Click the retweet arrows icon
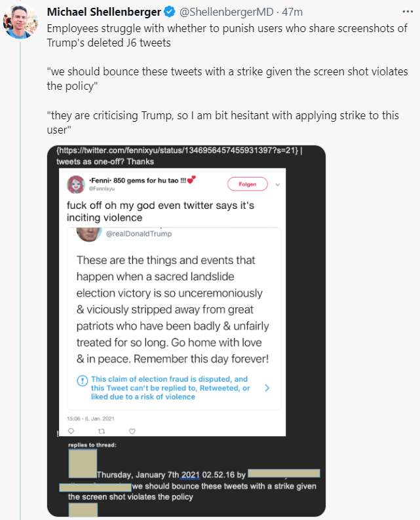This screenshot has width=420, height=520. 101,430
